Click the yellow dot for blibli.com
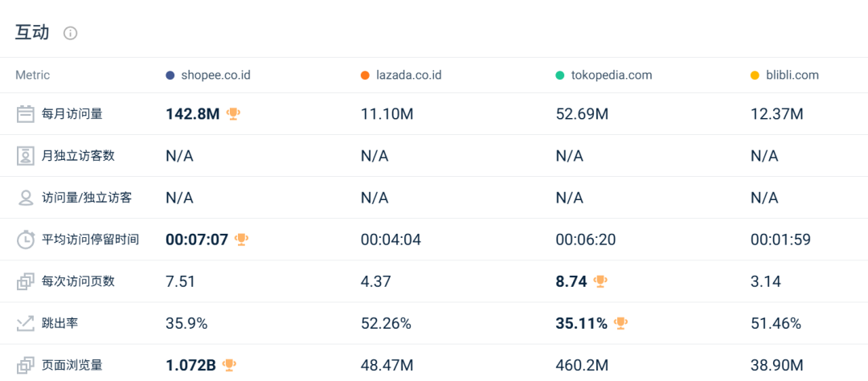Screen dimensions: 868x381 [x=755, y=76]
